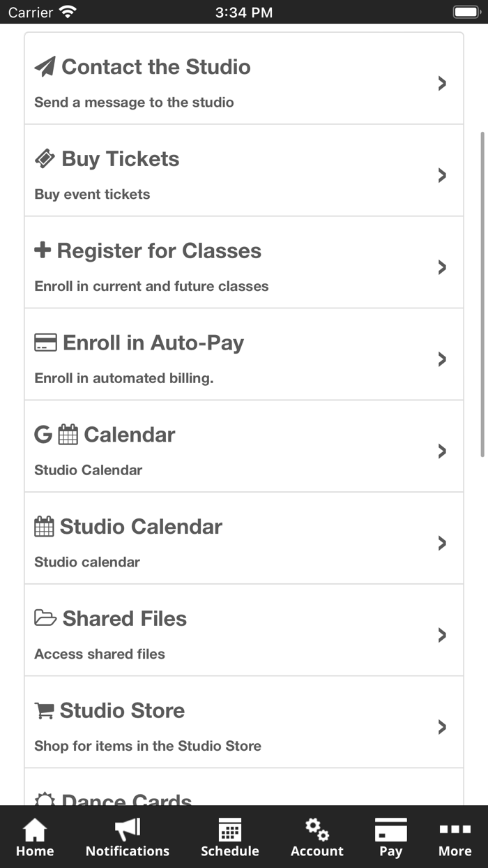Select the Pay tab
Screen dimensions: 488x868
[x=390, y=837]
